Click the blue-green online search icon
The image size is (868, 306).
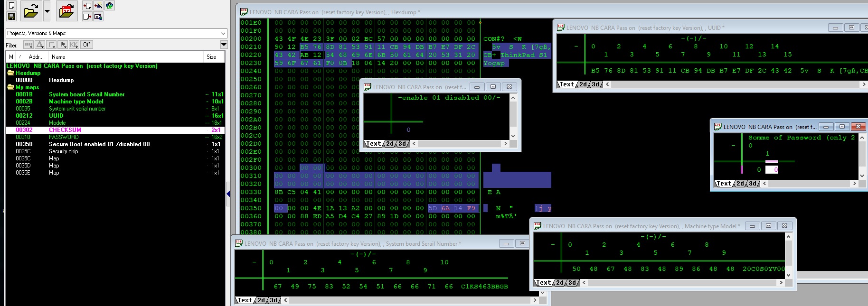109,6
